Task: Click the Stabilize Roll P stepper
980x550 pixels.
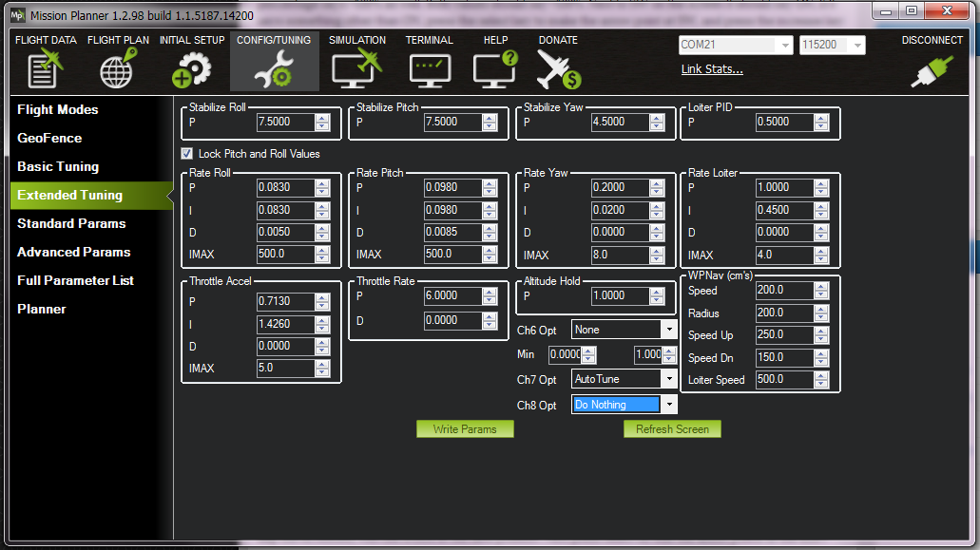Action: (322, 123)
